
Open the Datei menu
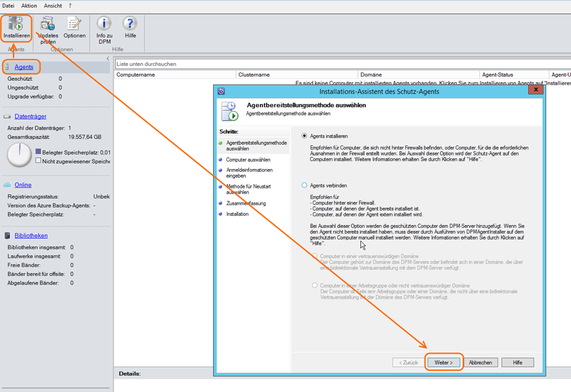pyautogui.click(x=9, y=6)
